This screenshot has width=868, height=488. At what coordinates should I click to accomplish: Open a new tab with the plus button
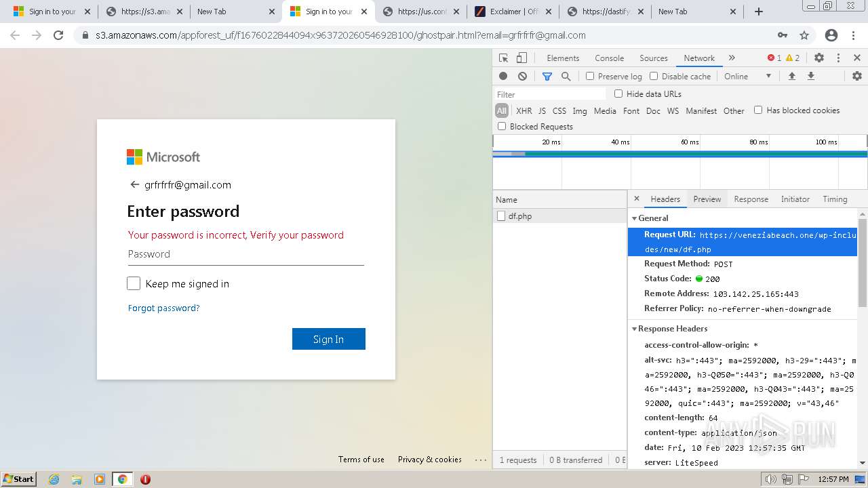[759, 12]
